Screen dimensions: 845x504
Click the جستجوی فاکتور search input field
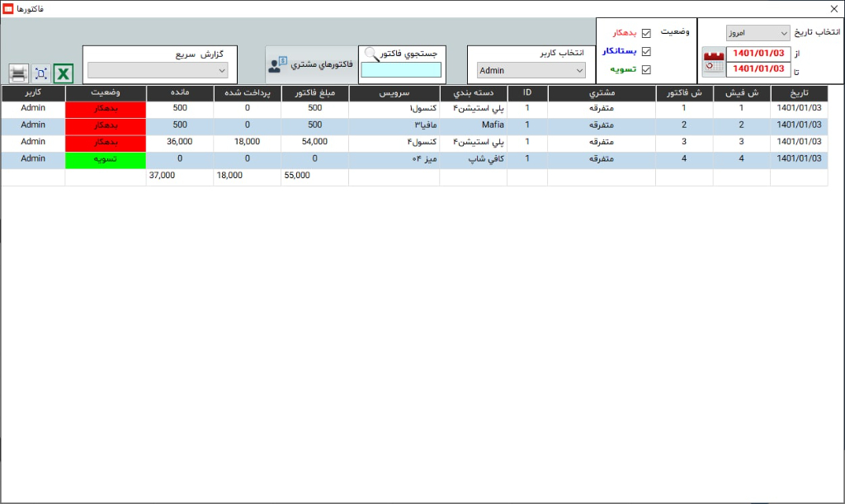[x=401, y=71]
